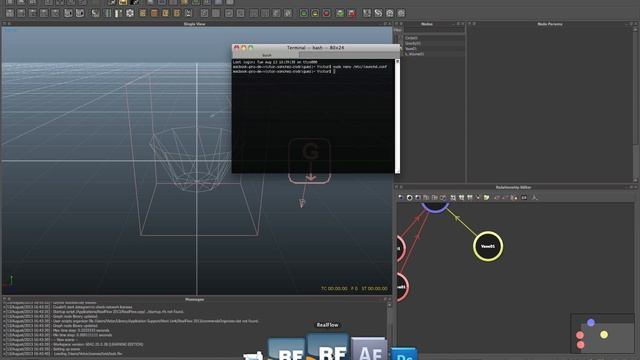Select the k_Volume01 row in the Nodes panel
This screenshot has width=640, height=360.
pos(434,54)
